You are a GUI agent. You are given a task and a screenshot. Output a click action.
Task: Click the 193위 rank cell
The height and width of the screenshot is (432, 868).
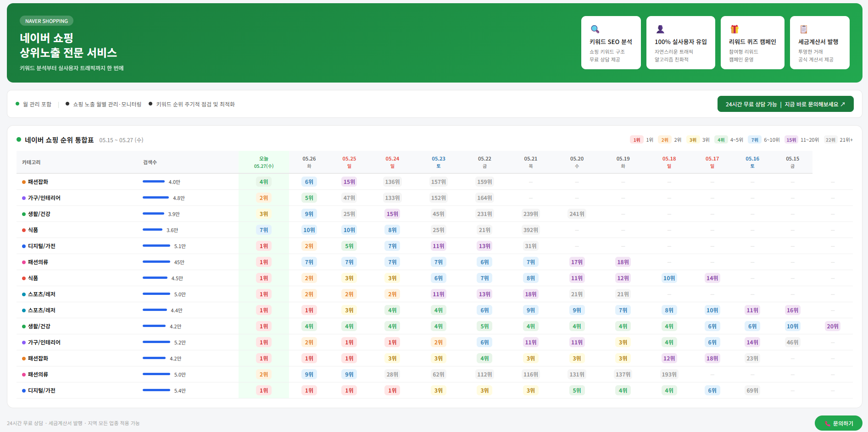point(669,374)
